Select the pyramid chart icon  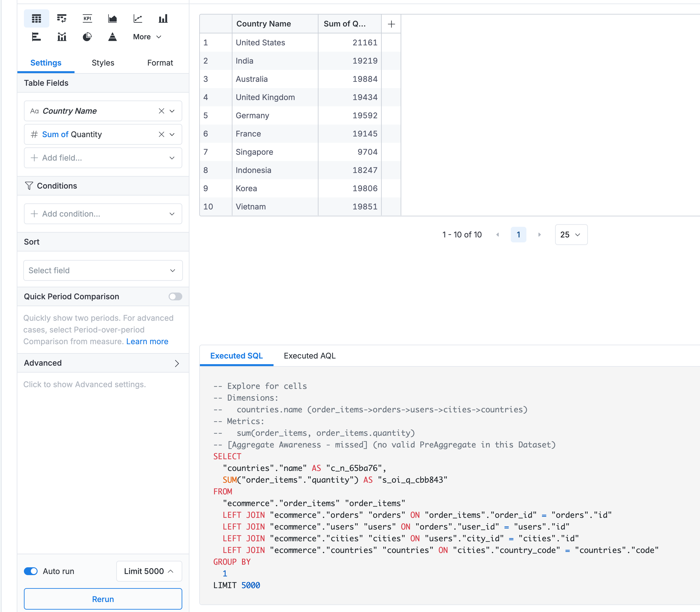pyautogui.click(x=113, y=37)
